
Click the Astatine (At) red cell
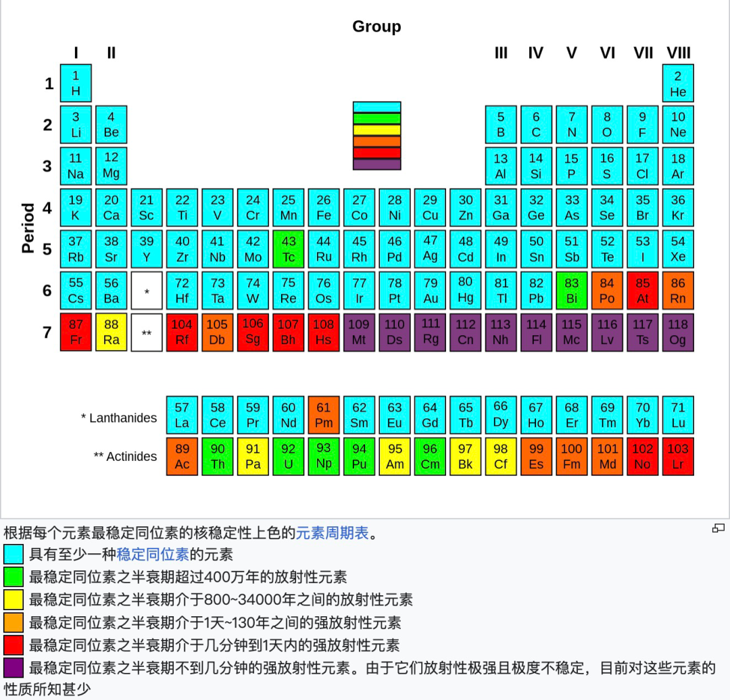pos(642,290)
